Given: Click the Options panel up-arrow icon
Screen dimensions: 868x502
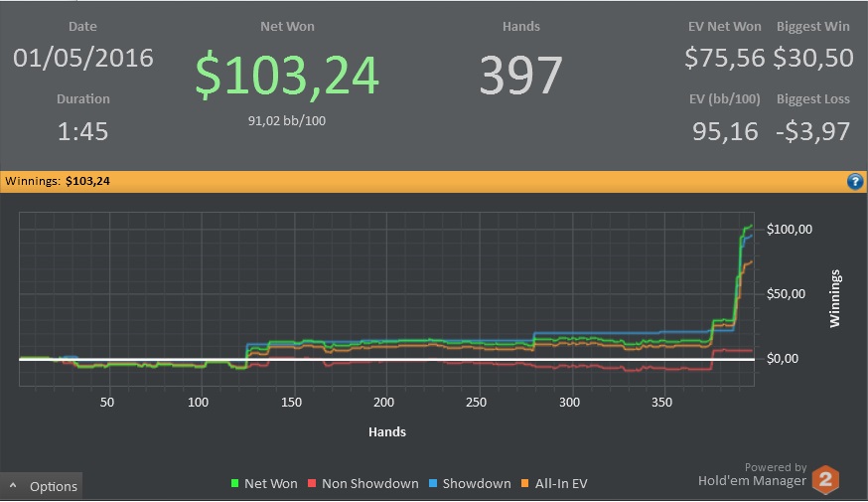Looking at the screenshot, I should pos(13,486).
